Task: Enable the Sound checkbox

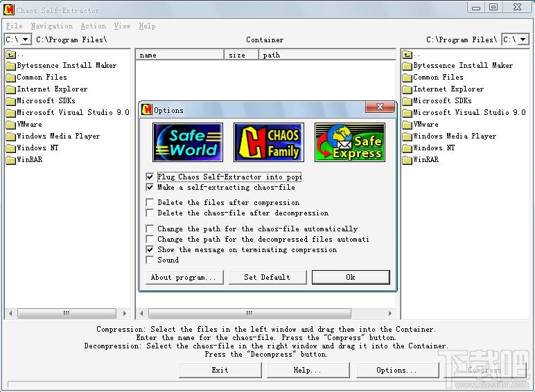Action: [x=150, y=260]
